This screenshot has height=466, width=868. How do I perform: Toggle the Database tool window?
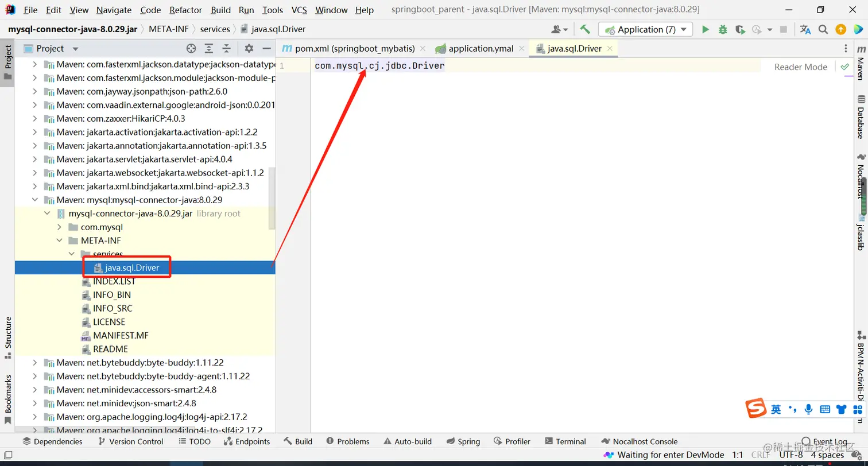[x=861, y=116]
